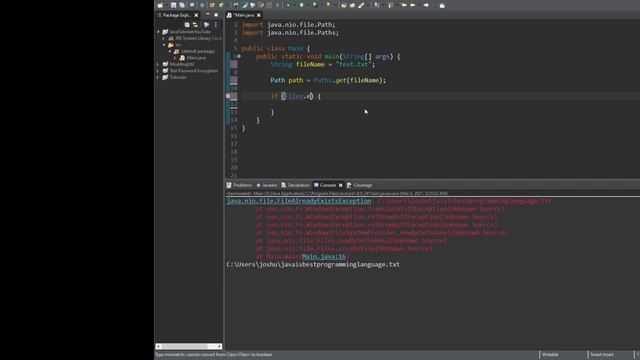
Task: Expand the Main.java tree node
Action: [176, 58]
